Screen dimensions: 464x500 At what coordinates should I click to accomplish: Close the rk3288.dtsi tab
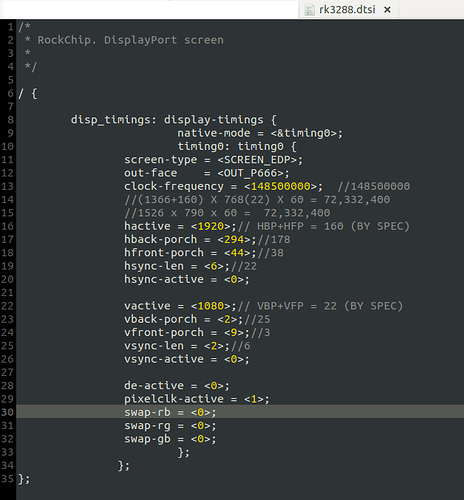coord(387,10)
